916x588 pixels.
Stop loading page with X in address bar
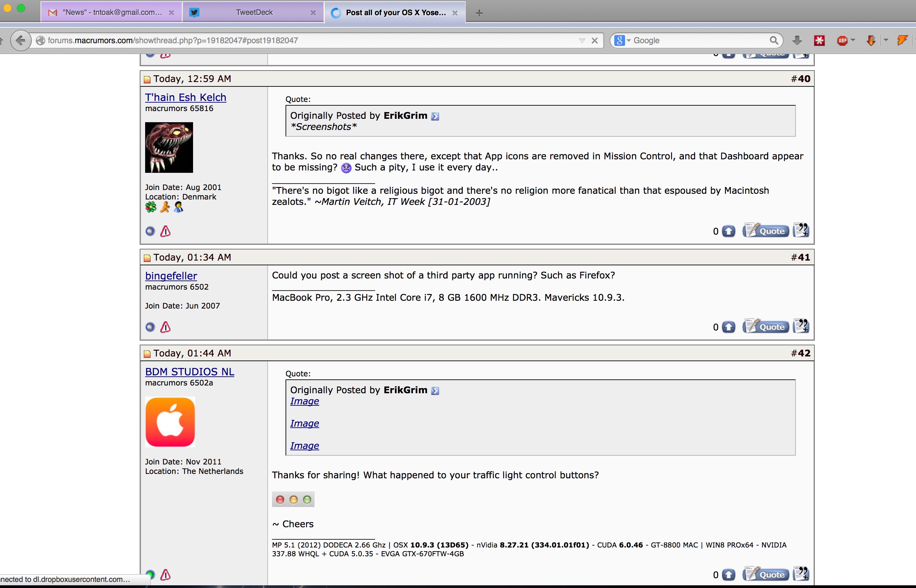[594, 41]
